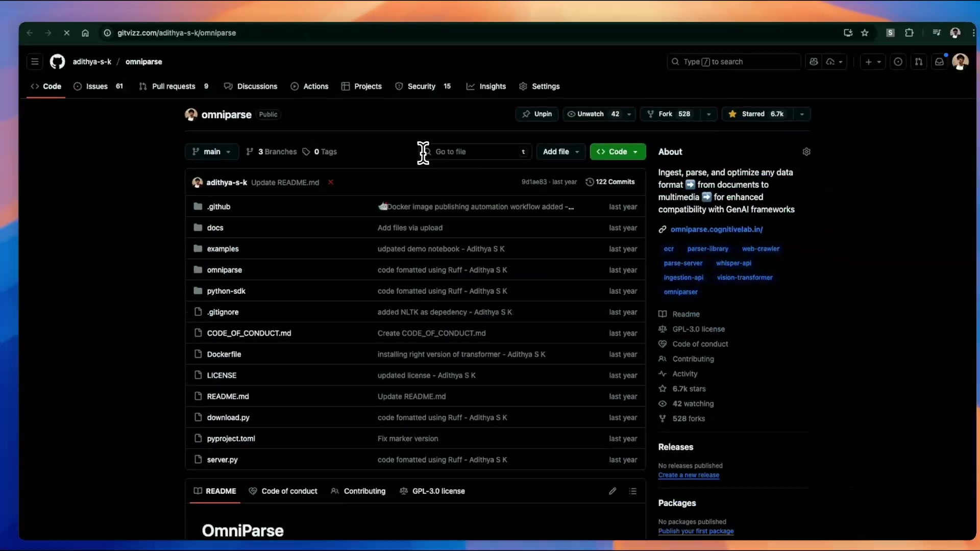
Task: Select the Contributing README tab
Action: coord(358,491)
